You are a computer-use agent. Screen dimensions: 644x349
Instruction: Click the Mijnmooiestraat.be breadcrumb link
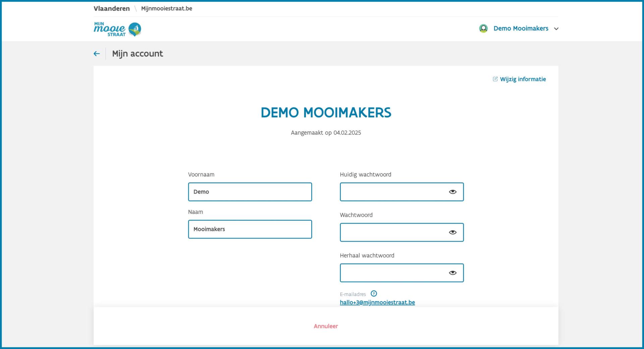pos(167,9)
